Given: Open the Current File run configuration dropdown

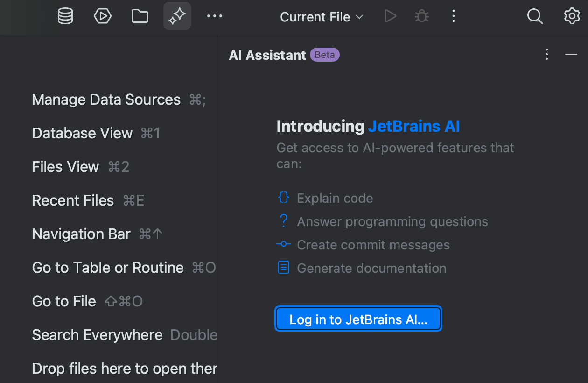Looking at the screenshot, I should [321, 17].
